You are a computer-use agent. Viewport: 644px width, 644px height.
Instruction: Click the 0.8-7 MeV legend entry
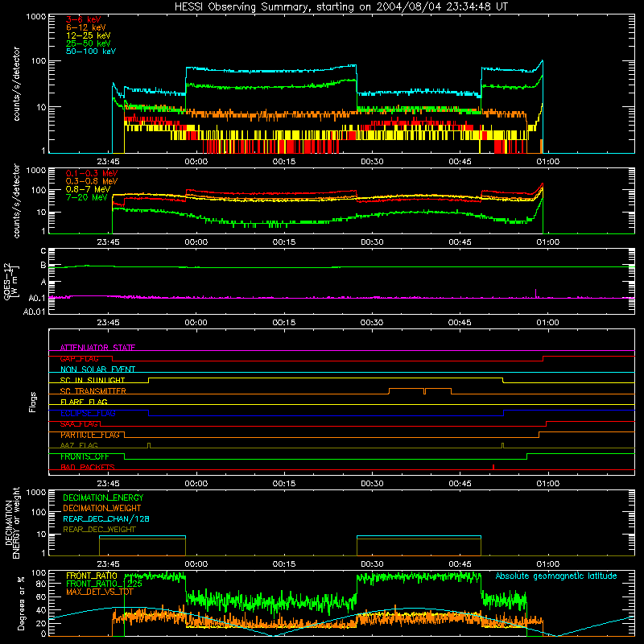[x=89, y=189]
